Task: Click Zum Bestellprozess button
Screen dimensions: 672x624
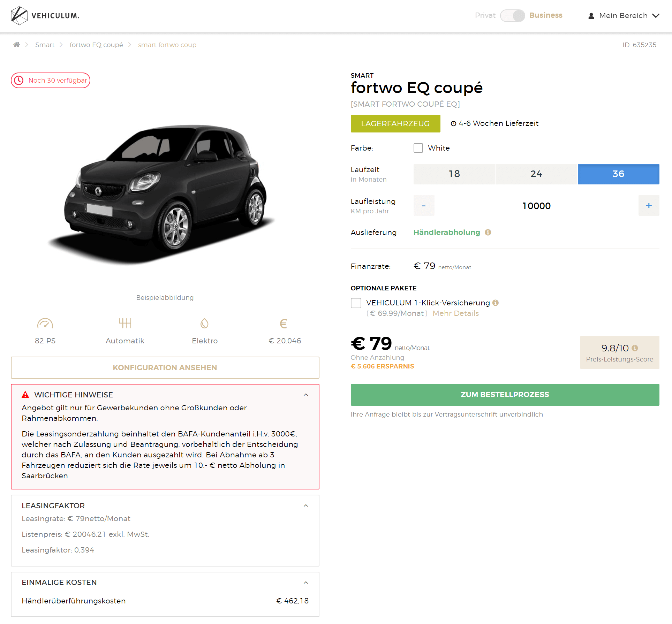Action: 505,395
